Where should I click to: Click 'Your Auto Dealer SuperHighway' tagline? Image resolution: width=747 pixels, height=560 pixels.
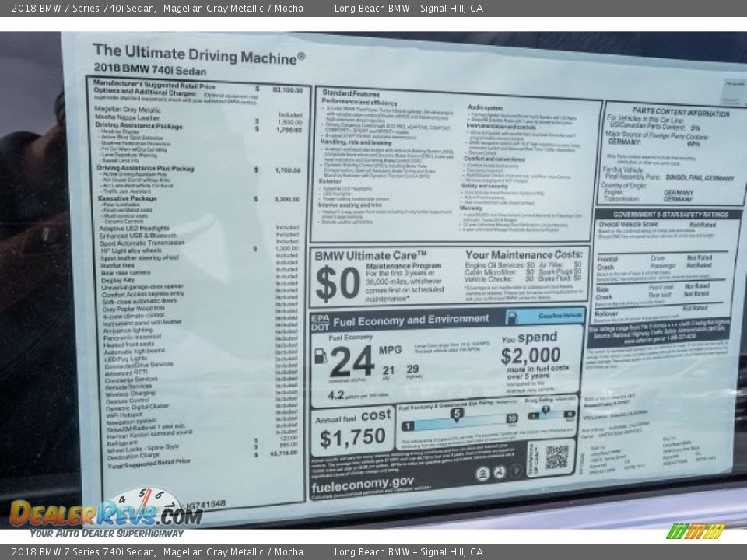pos(107,533)
